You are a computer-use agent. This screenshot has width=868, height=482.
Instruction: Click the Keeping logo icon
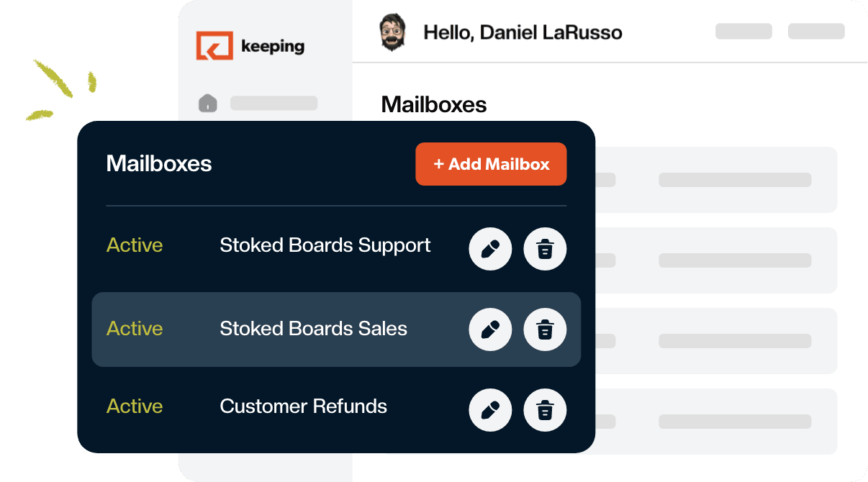[x=214, y=45]
